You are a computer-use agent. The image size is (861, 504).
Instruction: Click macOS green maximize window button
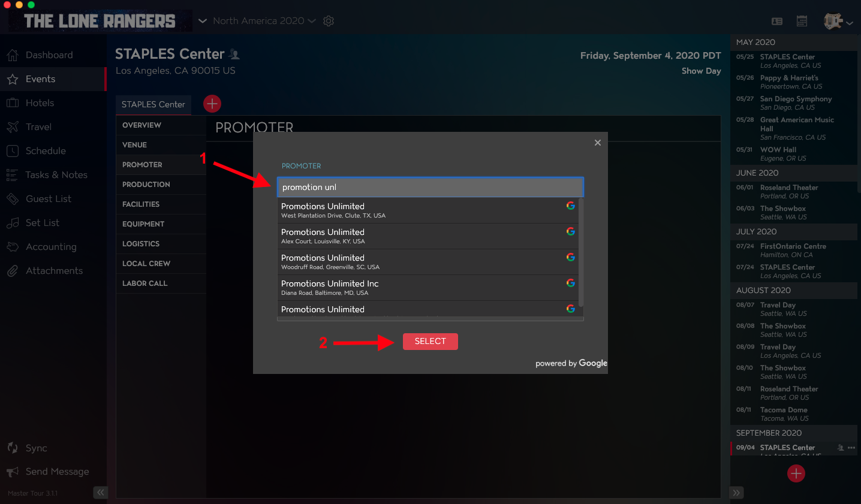click(31, 4)
